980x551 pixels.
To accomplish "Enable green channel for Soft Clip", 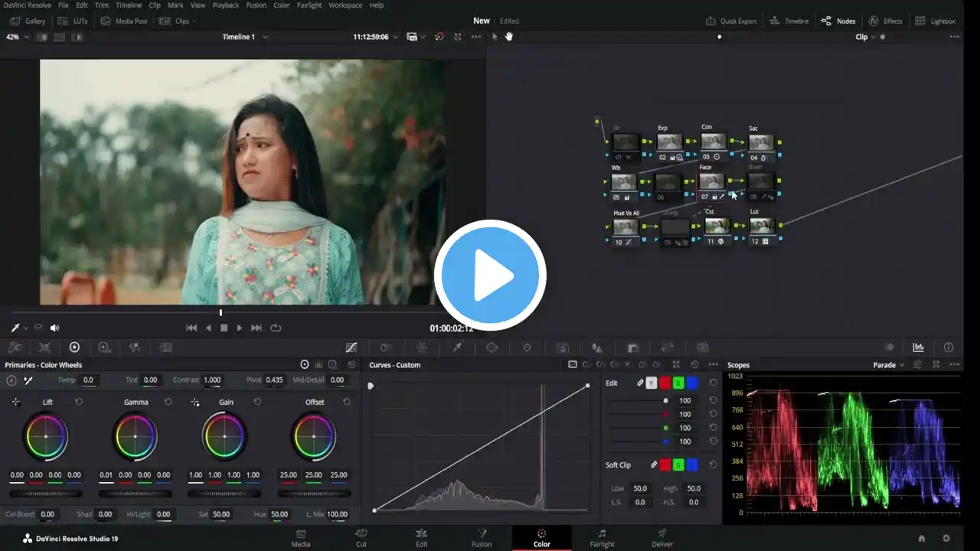I will [x=678, y=465].
